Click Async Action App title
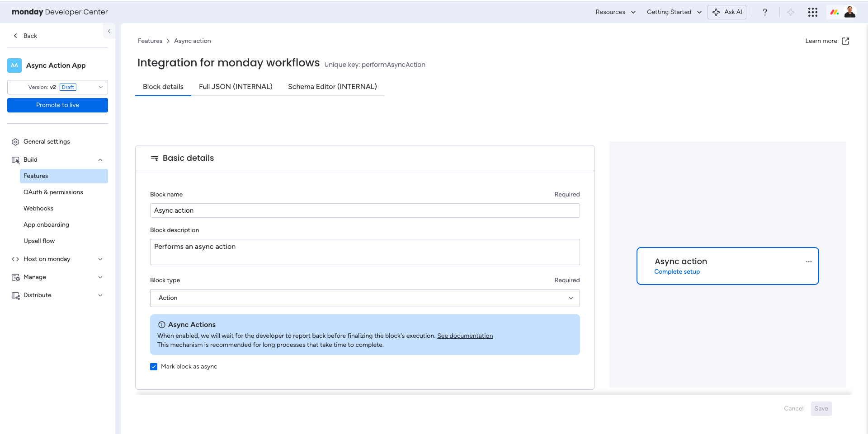The height and width of the screenshot is (434, 868). coord(56,65)
